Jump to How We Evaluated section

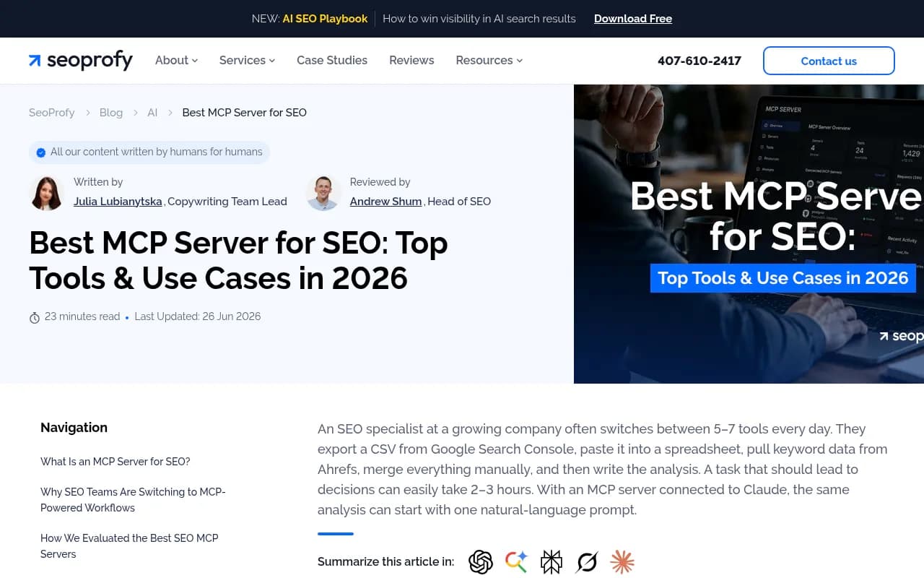[129, 546]
